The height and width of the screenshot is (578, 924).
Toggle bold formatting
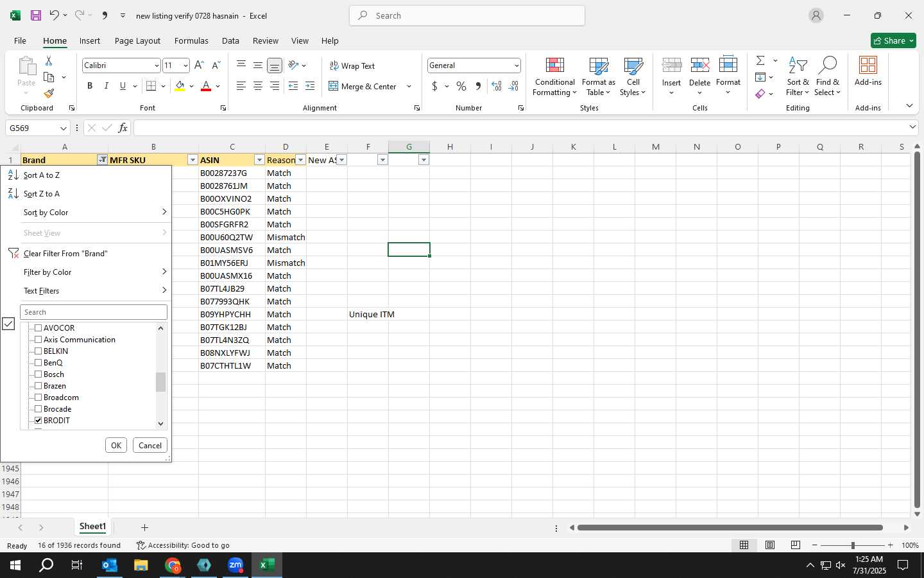90,86
